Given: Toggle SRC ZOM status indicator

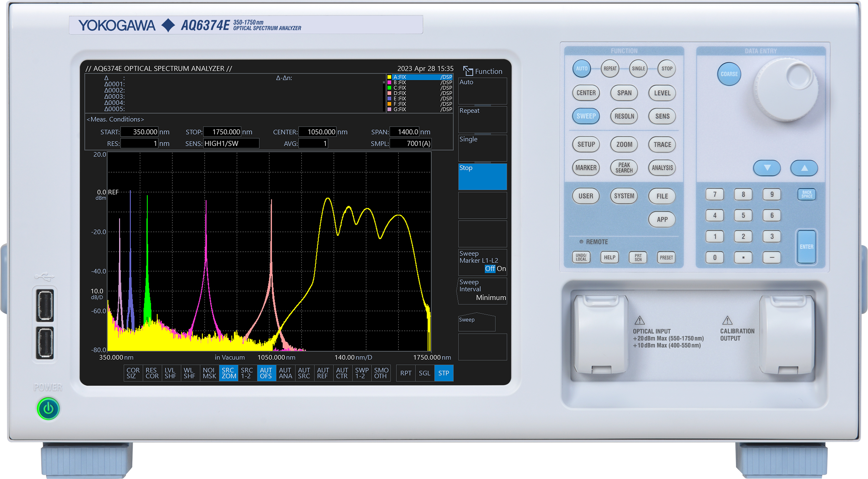Looking at the screenshot, I should (x=229, y=373).
